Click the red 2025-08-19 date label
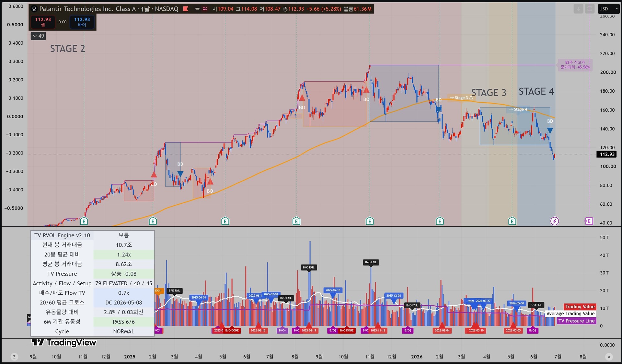 pos(309,331)
